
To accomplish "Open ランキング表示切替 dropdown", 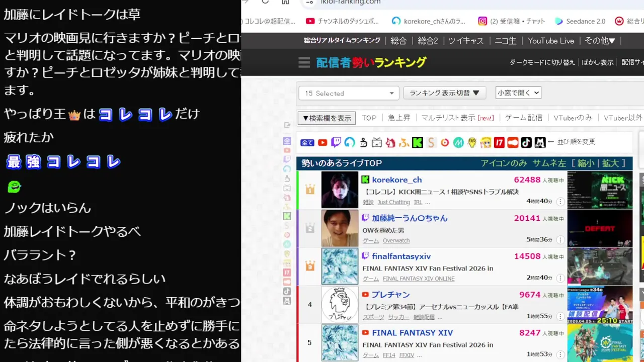I will click(x=445, y=93).
